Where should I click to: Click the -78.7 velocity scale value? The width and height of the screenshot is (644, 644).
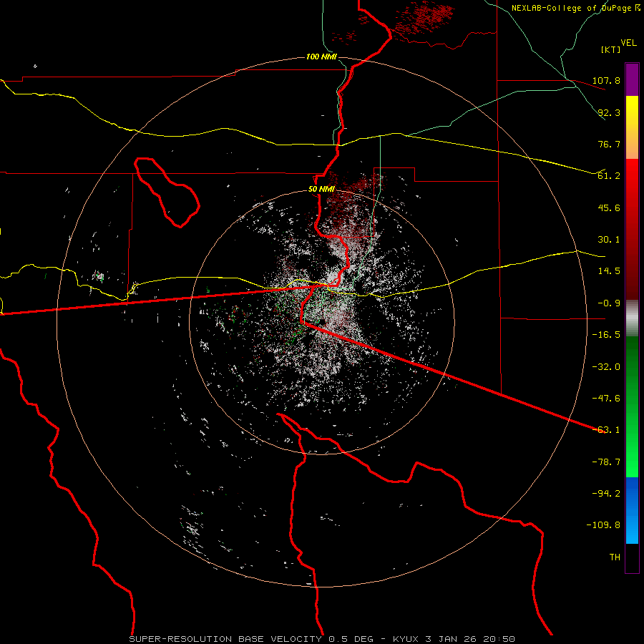606,462
